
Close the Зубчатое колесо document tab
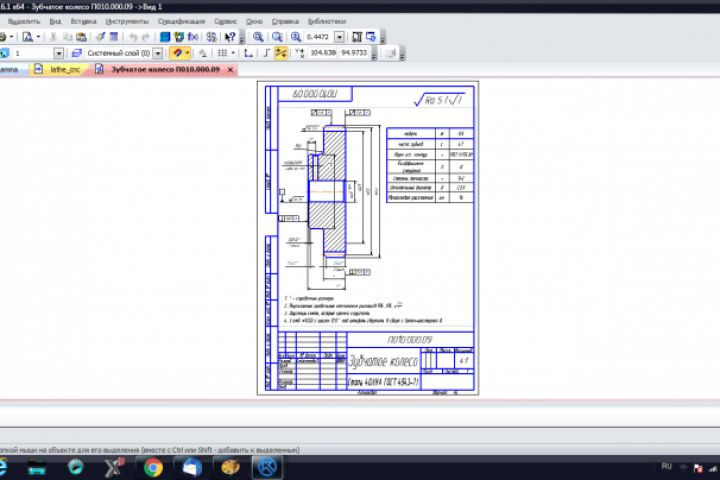tap(229, 69)
